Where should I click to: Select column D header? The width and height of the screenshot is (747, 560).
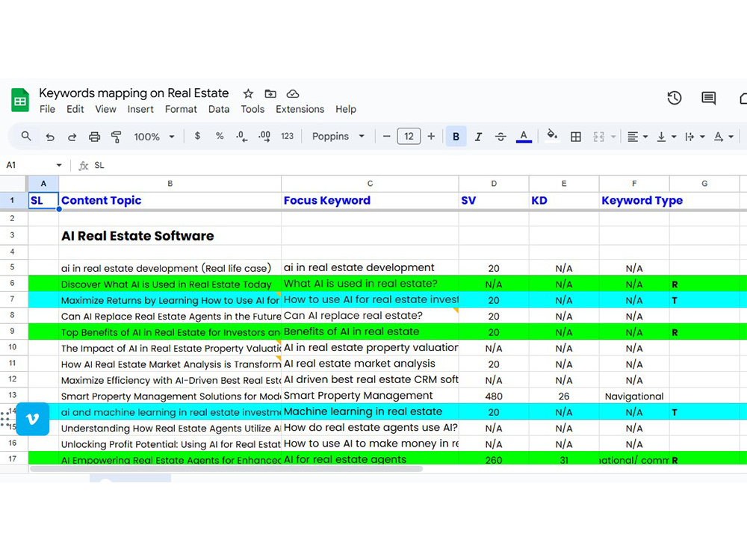pos(494,184)
